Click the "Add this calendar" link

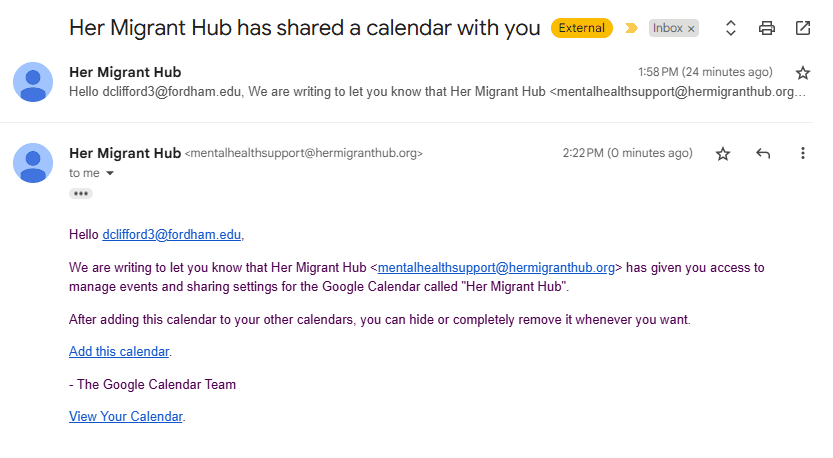119,351
